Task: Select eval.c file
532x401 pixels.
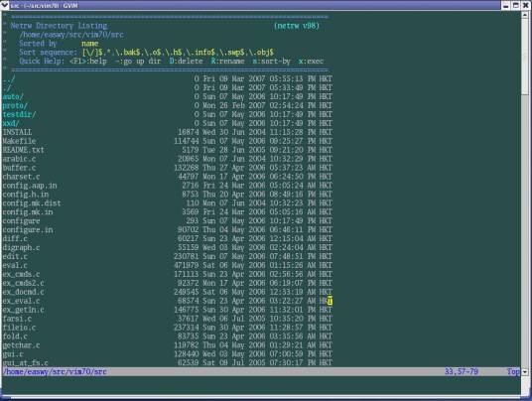Action: [x=15, y=265]
